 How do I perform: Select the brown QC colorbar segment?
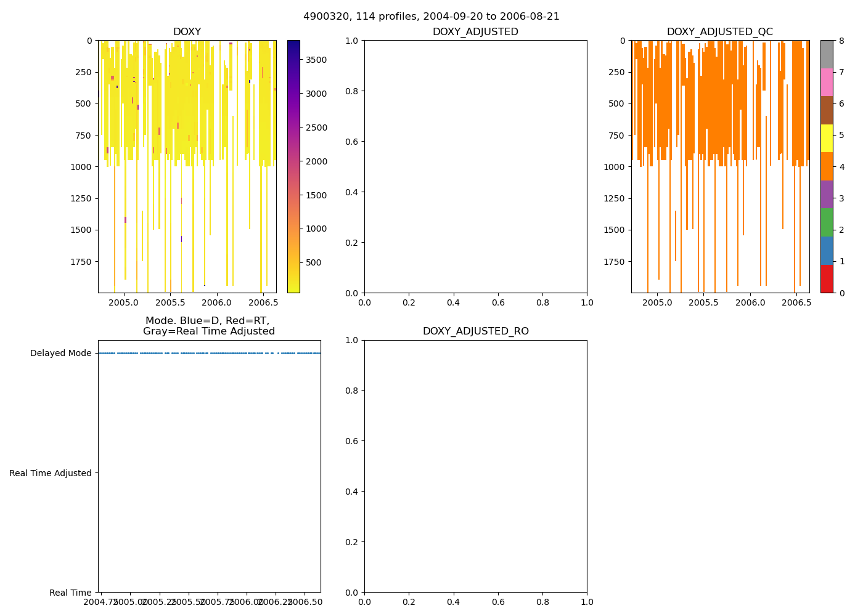pyautogui.click(x=826, y=110)
